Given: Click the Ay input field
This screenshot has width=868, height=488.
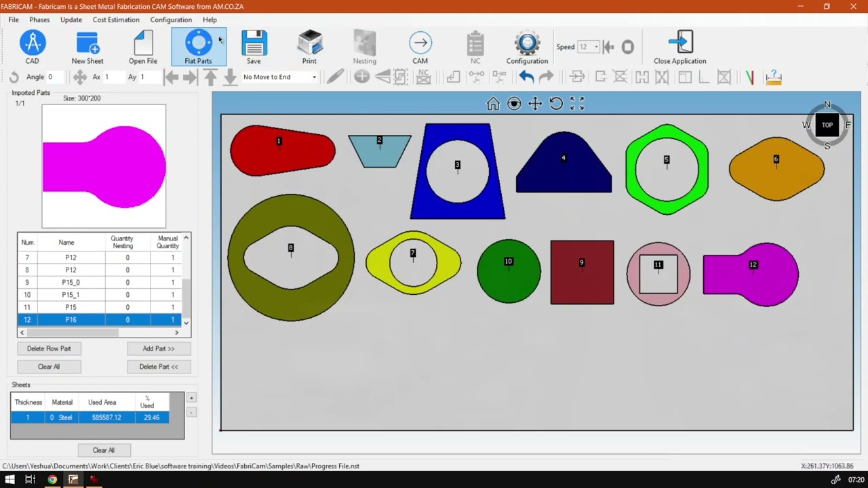Looking at the screenshot, I should click(x=149, y=77).
